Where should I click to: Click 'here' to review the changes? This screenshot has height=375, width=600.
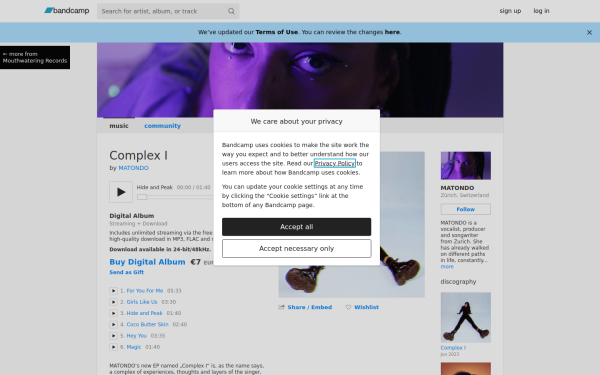tap(392, 32)
